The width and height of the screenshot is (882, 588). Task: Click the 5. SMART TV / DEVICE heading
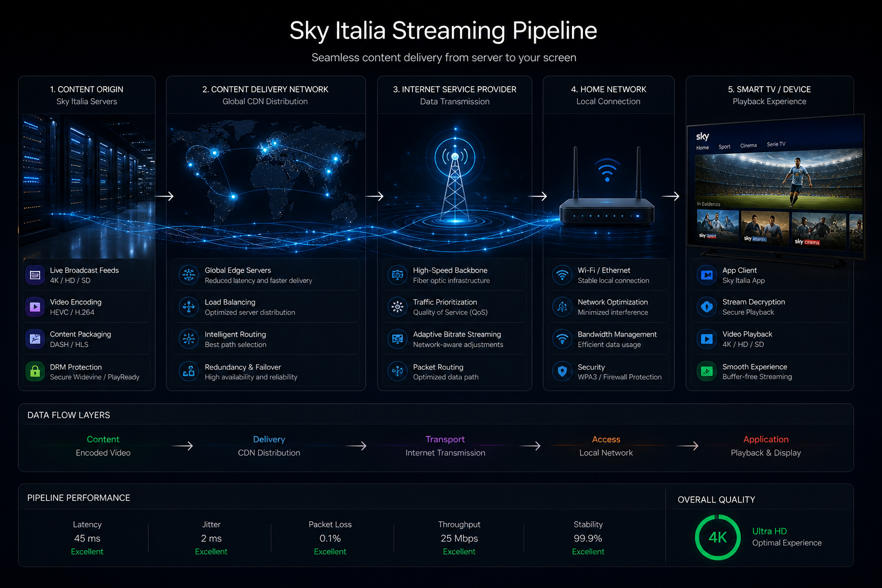tap(769, 90)
